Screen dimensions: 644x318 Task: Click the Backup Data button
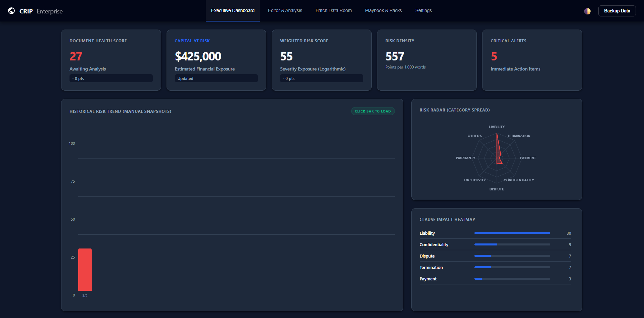tap(617, 11)
